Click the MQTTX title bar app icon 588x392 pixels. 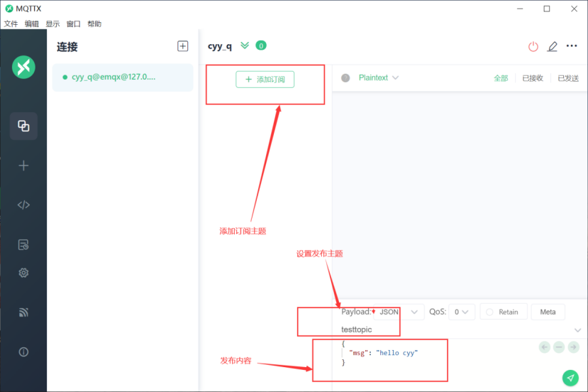tap(9, 9)
